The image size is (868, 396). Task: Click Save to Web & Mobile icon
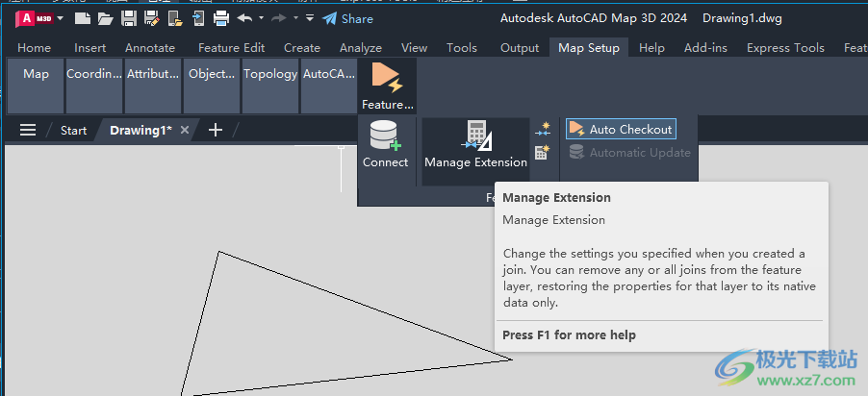tap(198, 19)
